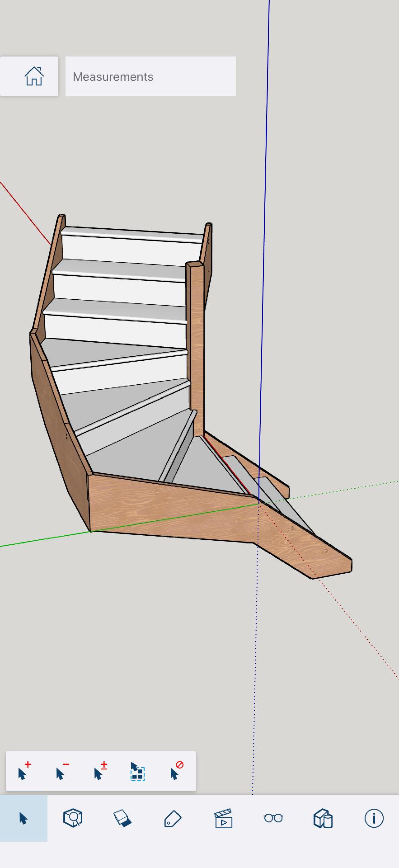This screenshot has height=868, width=399.
Task: Select the top white stair tread
Action: click(131, 235)
